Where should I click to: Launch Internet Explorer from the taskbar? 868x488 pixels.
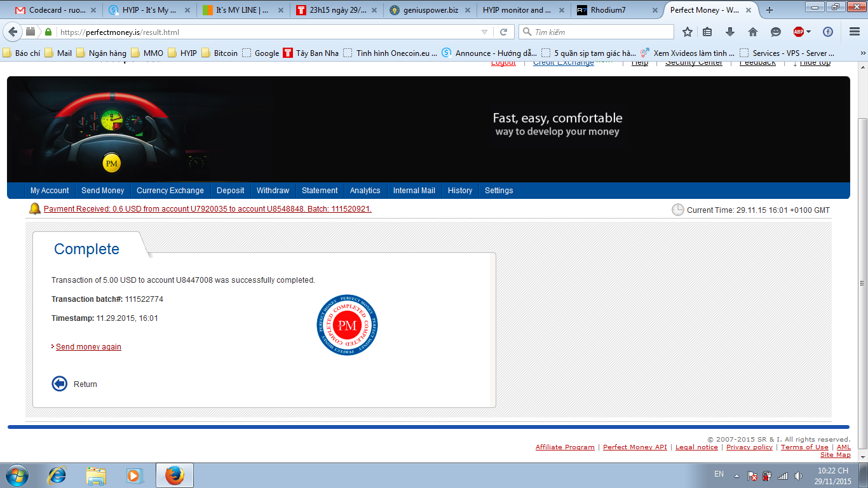[x=57, y=475]
